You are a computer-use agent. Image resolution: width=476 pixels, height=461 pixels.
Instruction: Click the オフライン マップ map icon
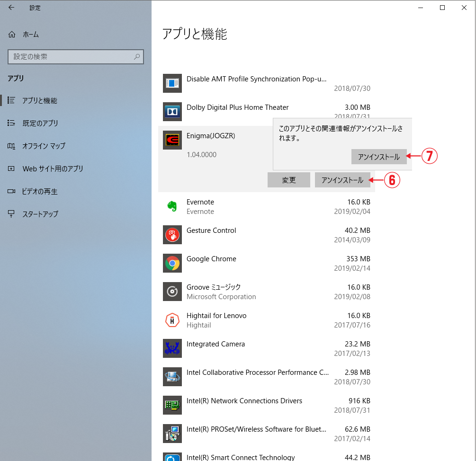(11, 146)
